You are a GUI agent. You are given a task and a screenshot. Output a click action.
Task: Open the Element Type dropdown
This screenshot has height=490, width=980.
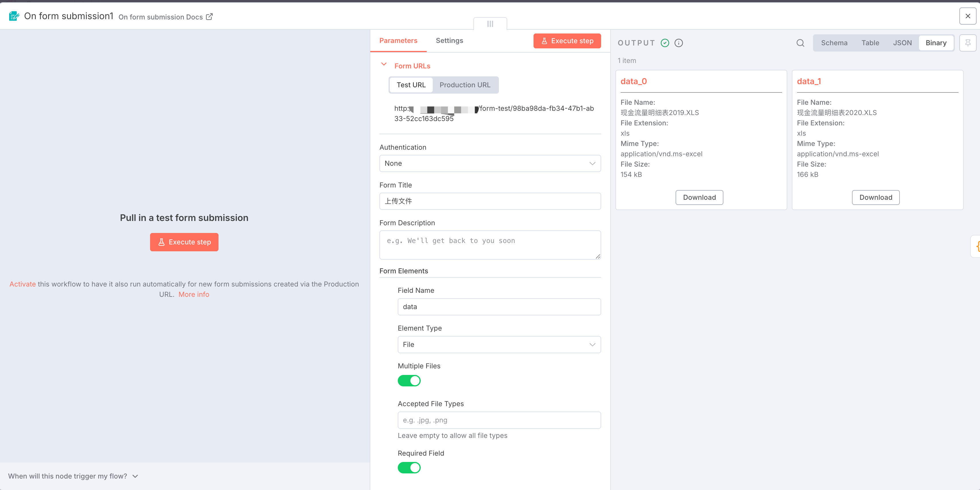(499, 344)
